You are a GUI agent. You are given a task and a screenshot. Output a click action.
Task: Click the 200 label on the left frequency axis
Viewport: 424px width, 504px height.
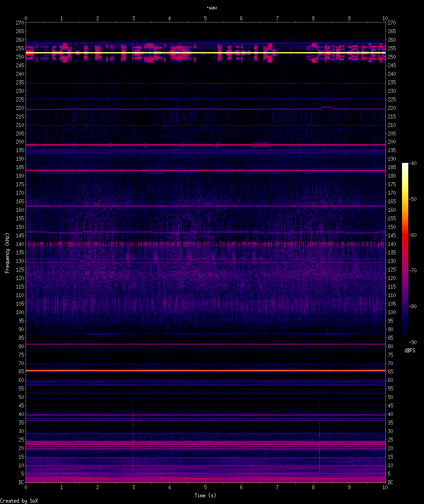point(20,142)
